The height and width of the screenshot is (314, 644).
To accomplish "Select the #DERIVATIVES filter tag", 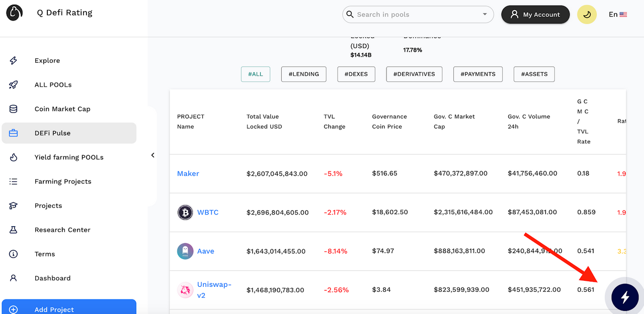I will click(x=414, y=74).
